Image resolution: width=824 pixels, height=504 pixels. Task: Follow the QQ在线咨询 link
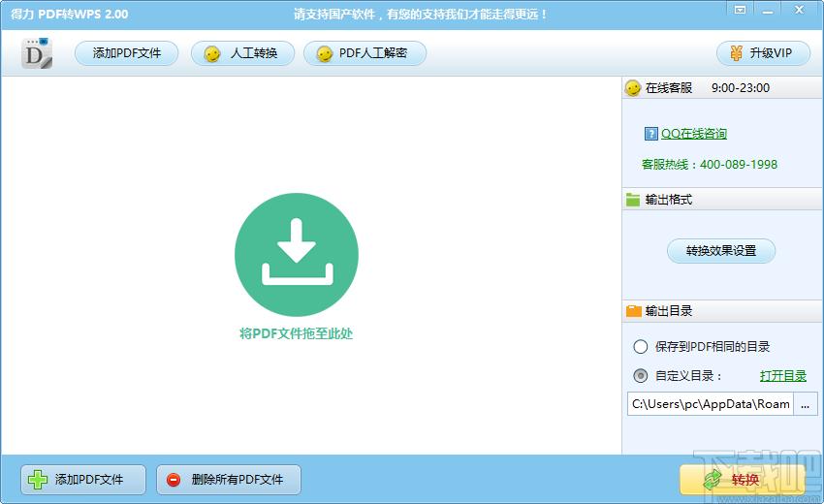point(693,134)
